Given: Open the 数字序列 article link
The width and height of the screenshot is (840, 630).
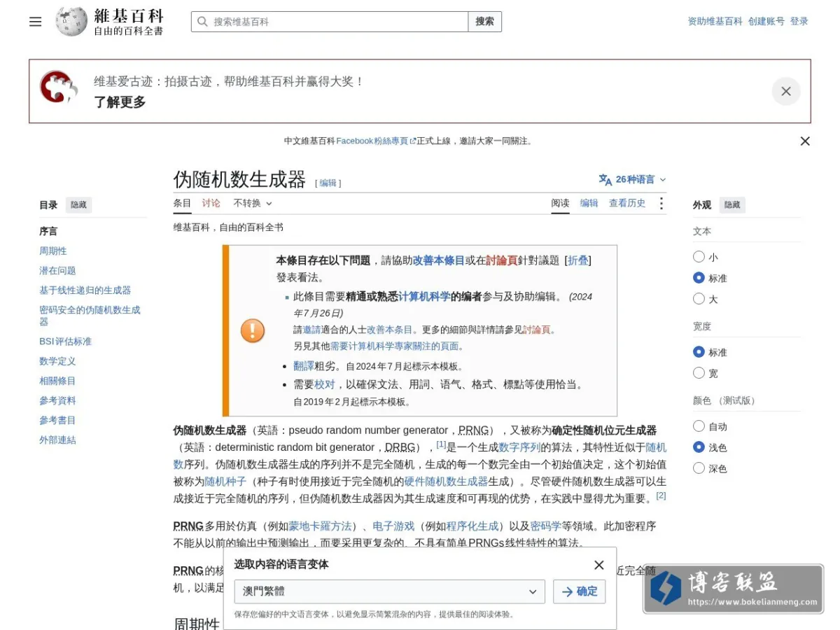Looking at the screenshot, I should 519,447.
